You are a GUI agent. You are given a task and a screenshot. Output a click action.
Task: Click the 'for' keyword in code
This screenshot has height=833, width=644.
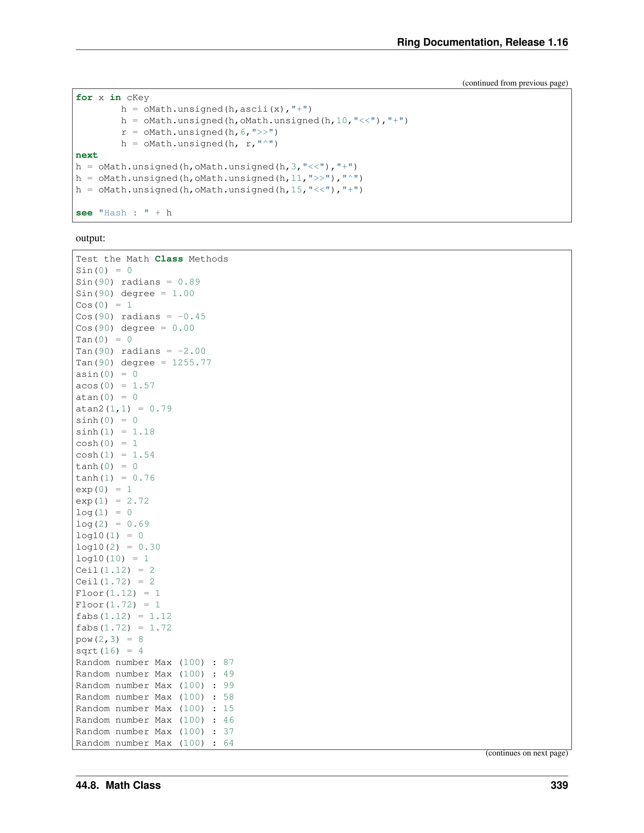pyautogui.click(x=84, y=98)
